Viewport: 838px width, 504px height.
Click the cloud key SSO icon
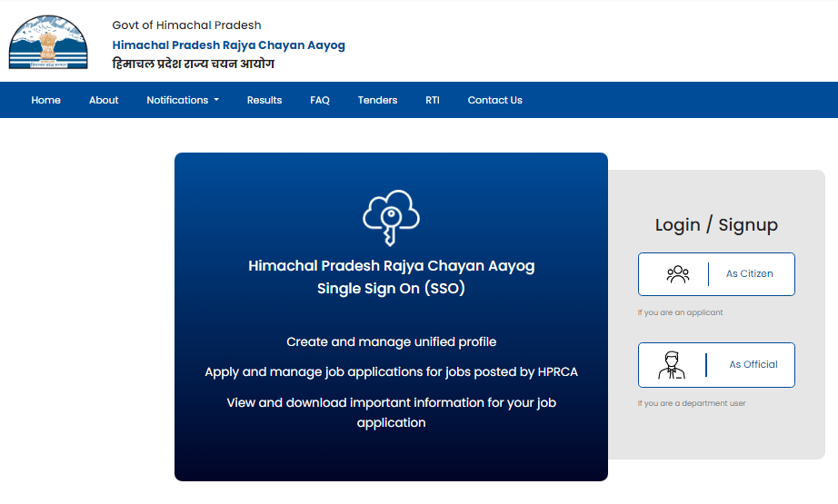pos(391,218)
